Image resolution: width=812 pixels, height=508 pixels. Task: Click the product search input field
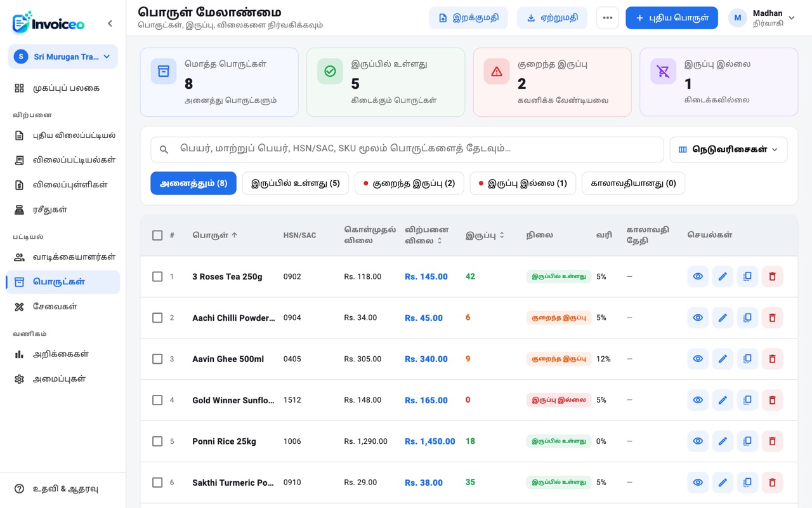click(x=407, y=150)
